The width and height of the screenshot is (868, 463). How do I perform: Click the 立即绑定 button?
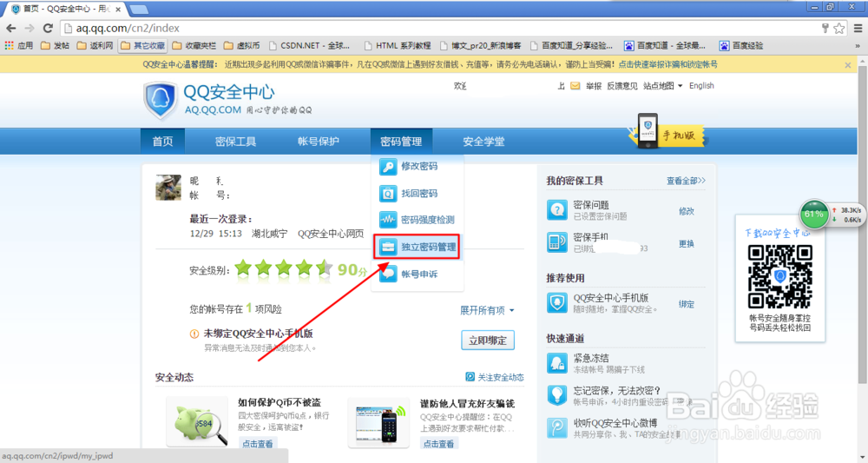click(488, 340)
